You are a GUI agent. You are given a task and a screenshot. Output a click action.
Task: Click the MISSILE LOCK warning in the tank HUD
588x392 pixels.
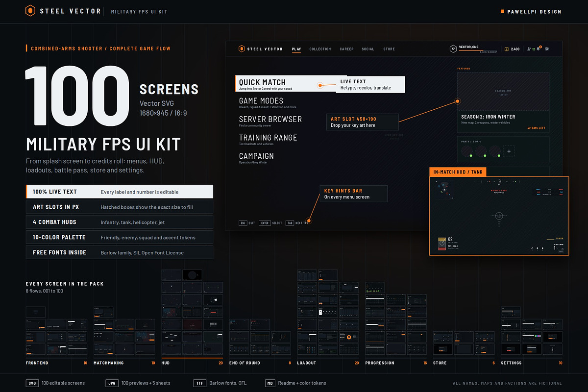pos(499,191)
